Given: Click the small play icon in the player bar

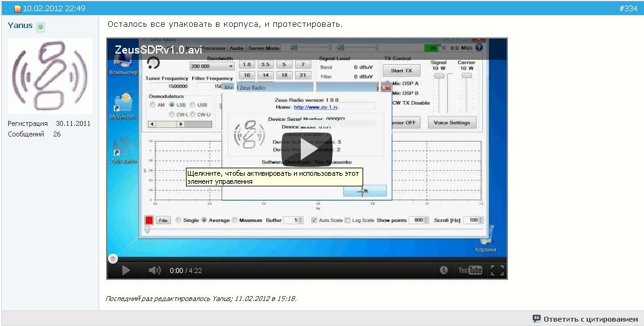Looking at the screenshot, I should point(125,271).
